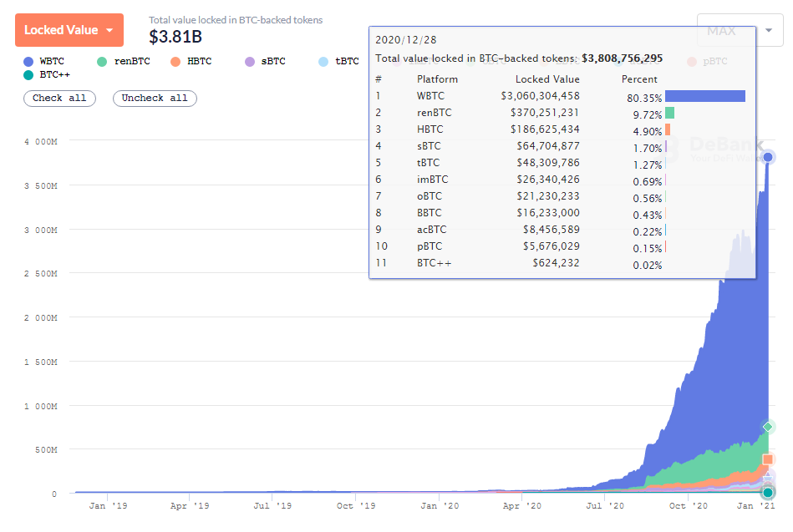This screenshot has height=532, width=793.
Task: Toggle the WBTC legend series
Action: [x=44, y=61]
